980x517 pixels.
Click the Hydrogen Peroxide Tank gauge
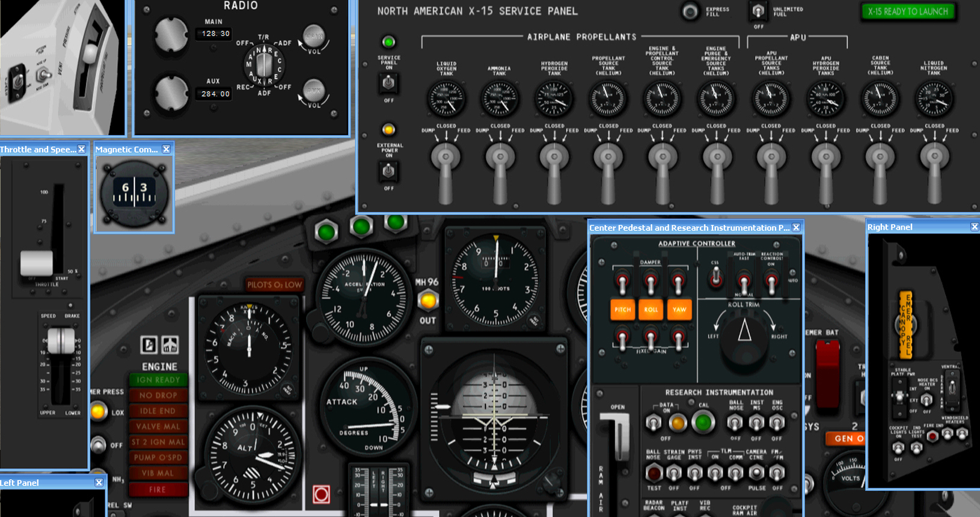554,99
